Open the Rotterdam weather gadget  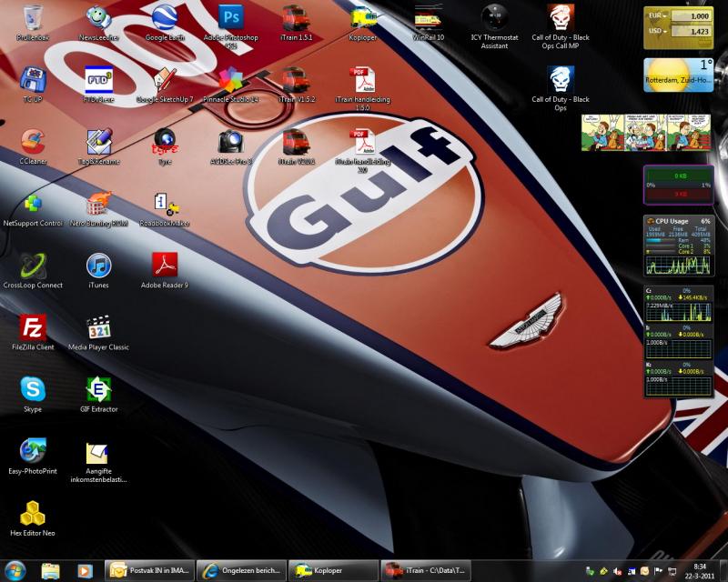click(678, 75)
